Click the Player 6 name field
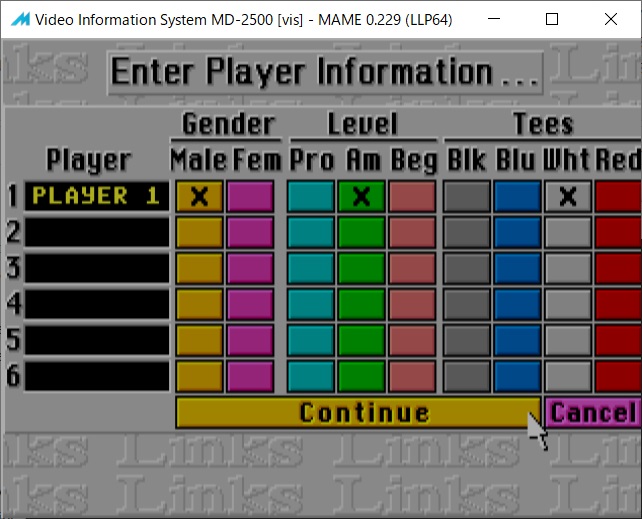Image resolution: width=642 pixels, height=519 pixels. (97, 377)
